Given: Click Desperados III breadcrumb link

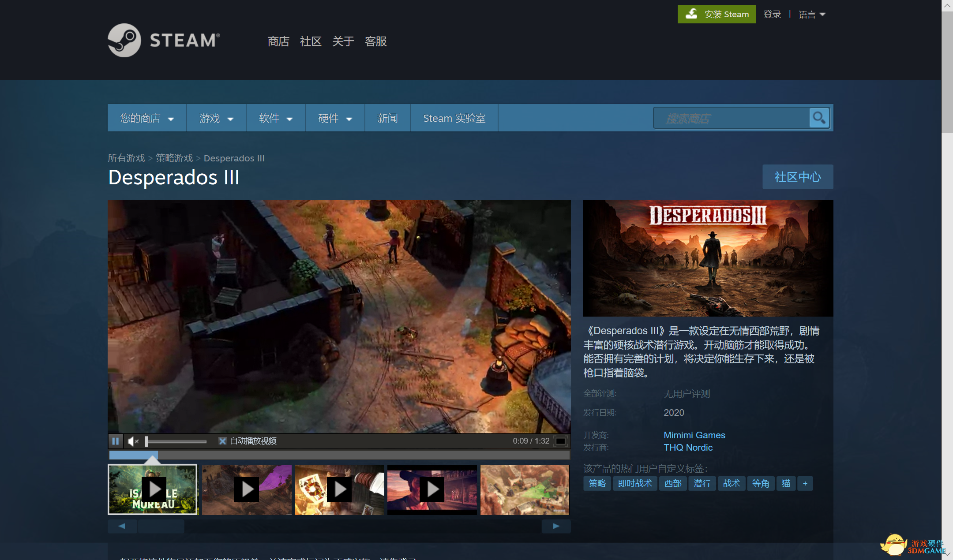Looking at the screenshot, I should tap(234, 158).
